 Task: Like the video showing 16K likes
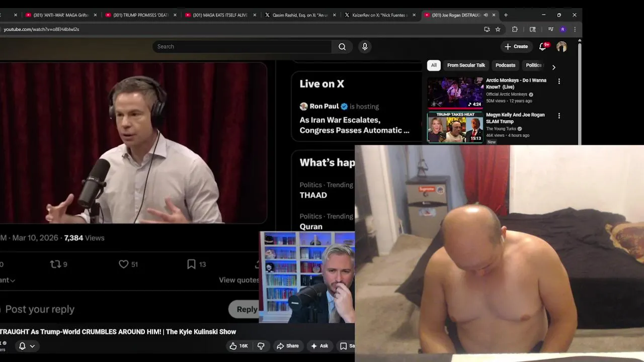point(239,346)
